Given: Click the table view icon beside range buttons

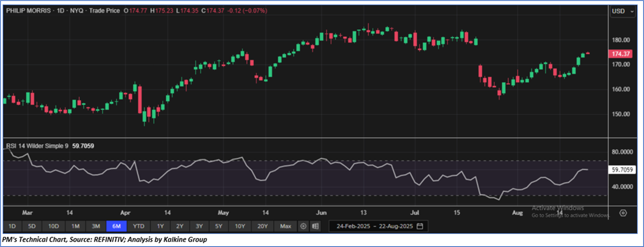Looking at the screenshot, I should click(x=316, y=226).
